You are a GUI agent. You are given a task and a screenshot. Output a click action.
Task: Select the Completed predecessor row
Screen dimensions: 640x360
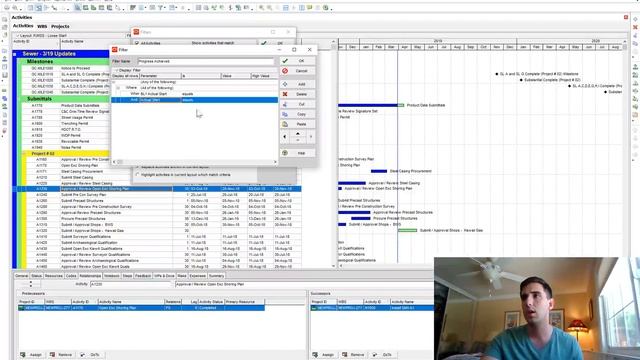click(142, 308)
